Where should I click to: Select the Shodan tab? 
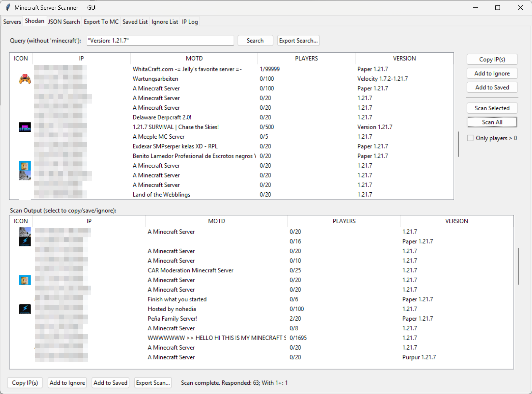pos(34,21)
